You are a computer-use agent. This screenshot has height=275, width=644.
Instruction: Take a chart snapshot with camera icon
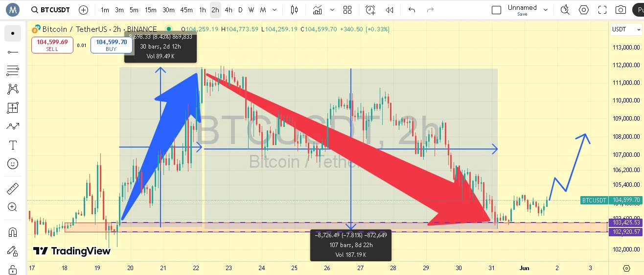pyautogui.click(x=621, y=10)
